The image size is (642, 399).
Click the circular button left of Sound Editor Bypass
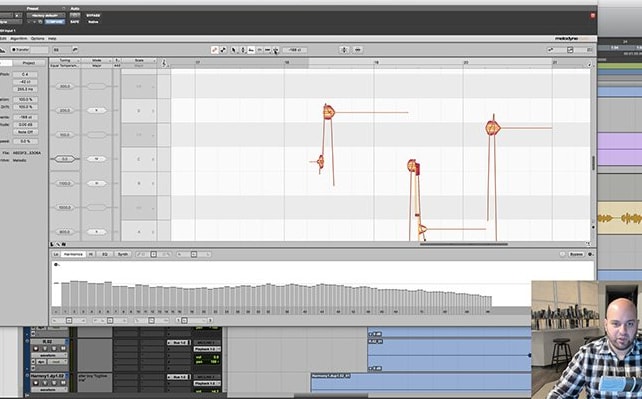562,254
